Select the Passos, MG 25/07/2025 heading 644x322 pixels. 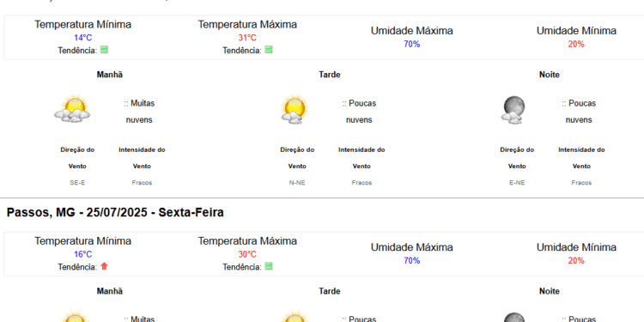(115, 212)
